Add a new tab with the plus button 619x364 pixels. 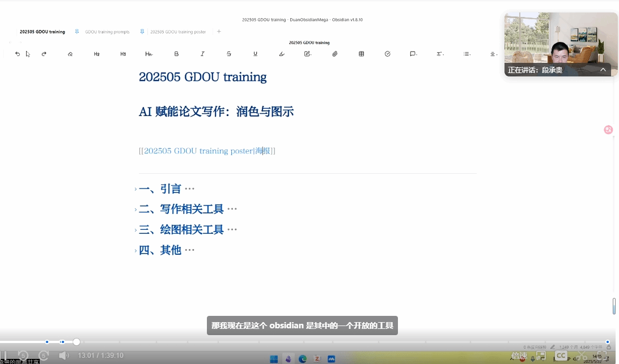(x=219, y=32)
